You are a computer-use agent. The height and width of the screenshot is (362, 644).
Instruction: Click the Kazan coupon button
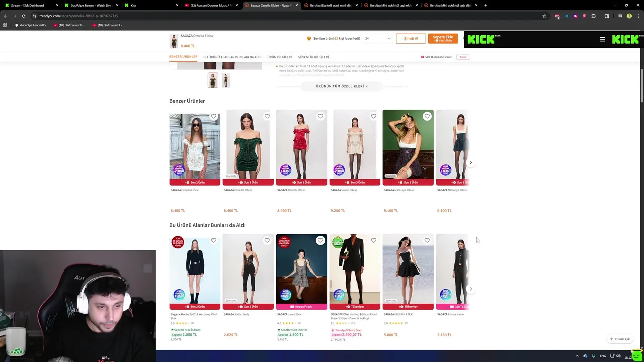[463, 57]
